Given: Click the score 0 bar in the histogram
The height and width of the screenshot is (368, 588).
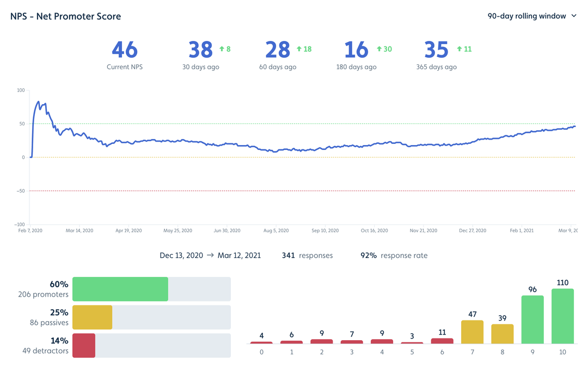Looking at the screenshot, I should coord(261,342).
